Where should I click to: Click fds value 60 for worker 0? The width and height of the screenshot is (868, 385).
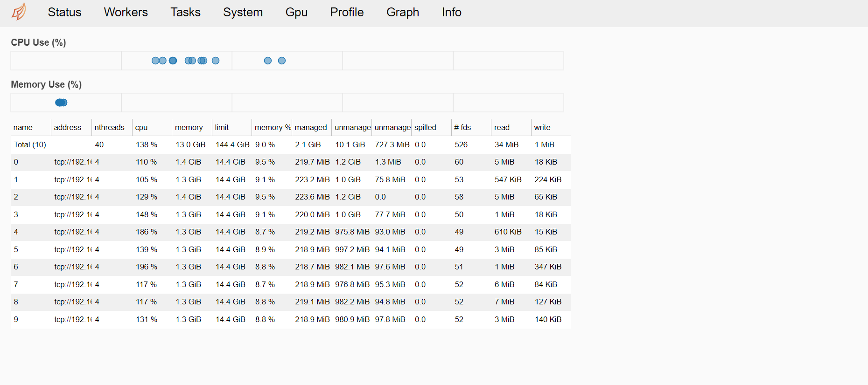click(459, 162)
